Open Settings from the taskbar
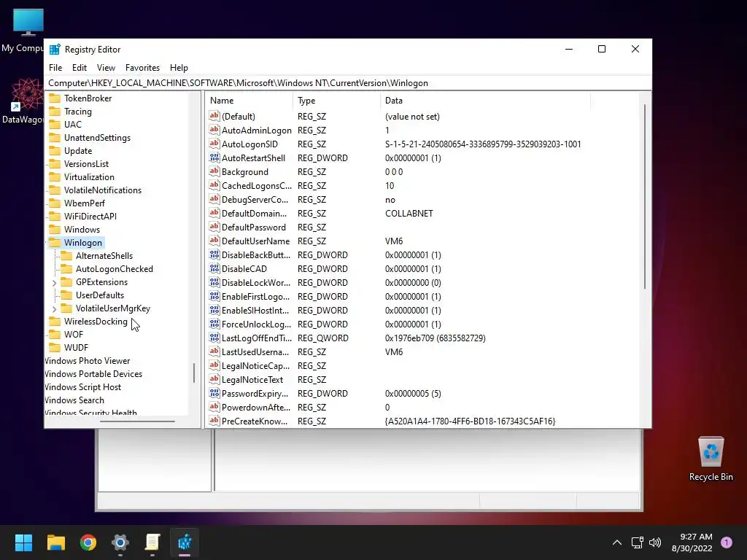This screenshot has height=560, width=747. (x=120, y=542)
